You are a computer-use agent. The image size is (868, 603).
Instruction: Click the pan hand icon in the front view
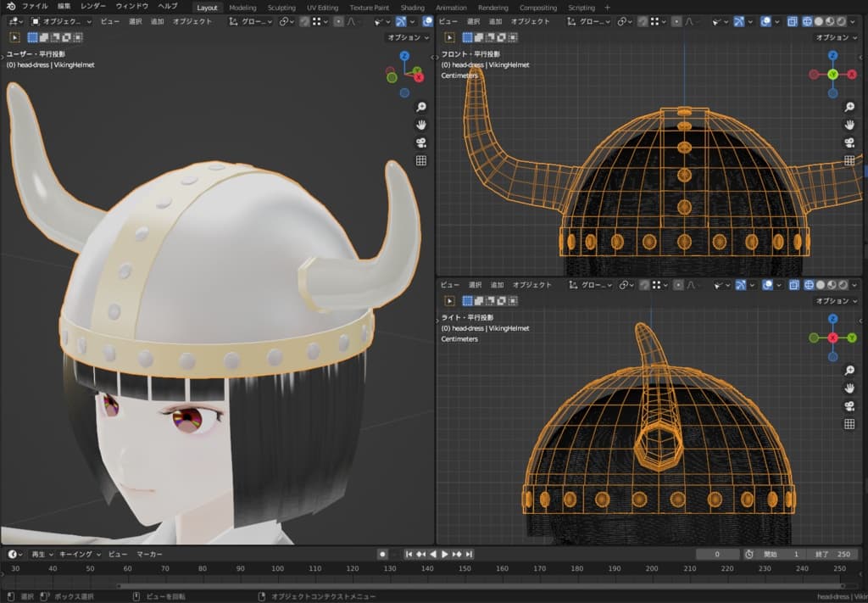click(x=849, y=125)
